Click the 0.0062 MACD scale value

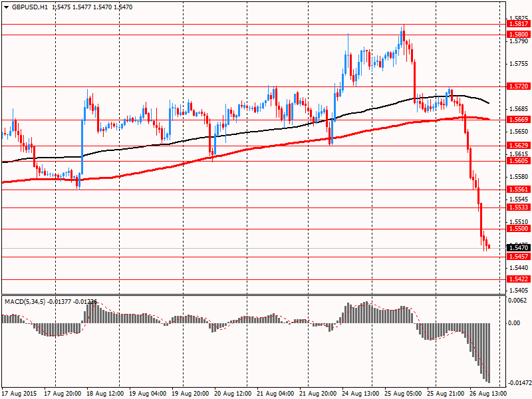518,301
